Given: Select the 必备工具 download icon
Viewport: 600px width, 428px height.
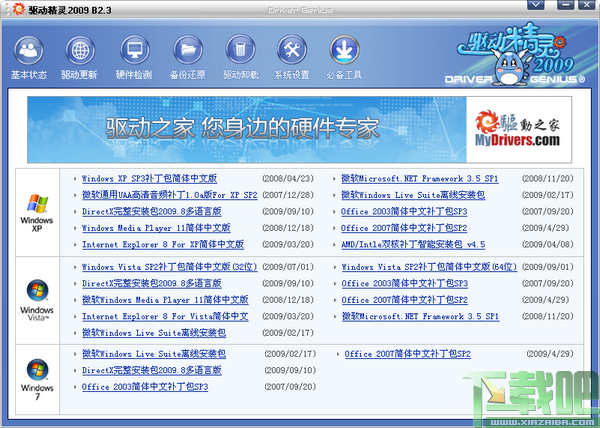Looking at the screenshot, I should coord(344,50).
